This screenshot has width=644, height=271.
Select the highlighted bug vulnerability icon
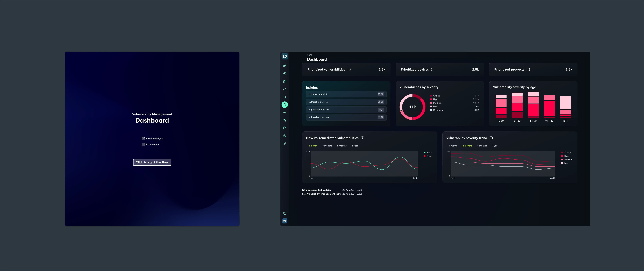click(285, 105)
